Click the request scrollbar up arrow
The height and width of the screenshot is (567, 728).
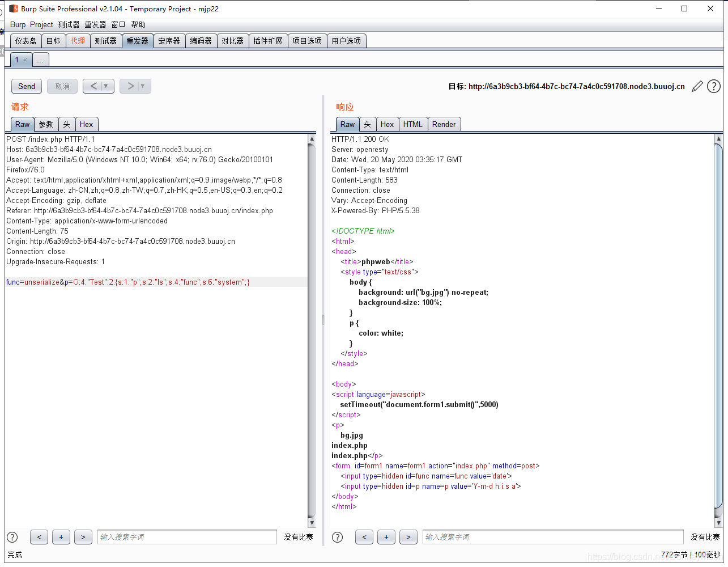point(312,138)
